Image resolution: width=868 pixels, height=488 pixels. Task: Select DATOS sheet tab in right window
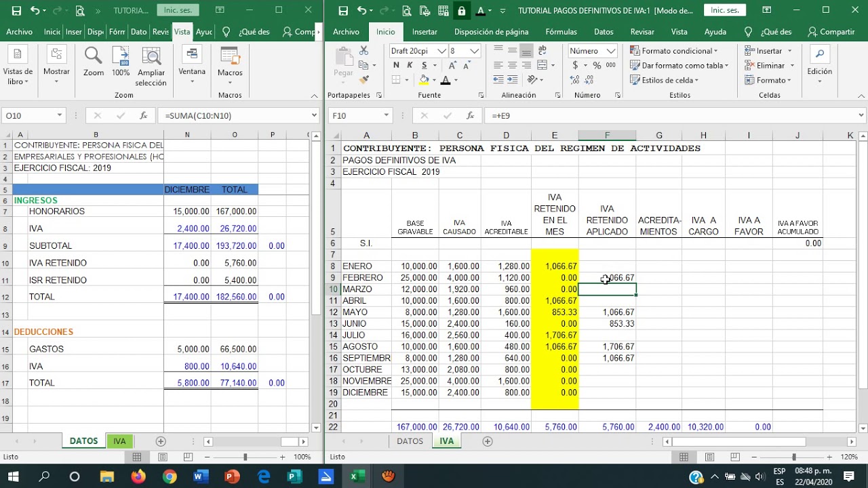pos(410,441)
